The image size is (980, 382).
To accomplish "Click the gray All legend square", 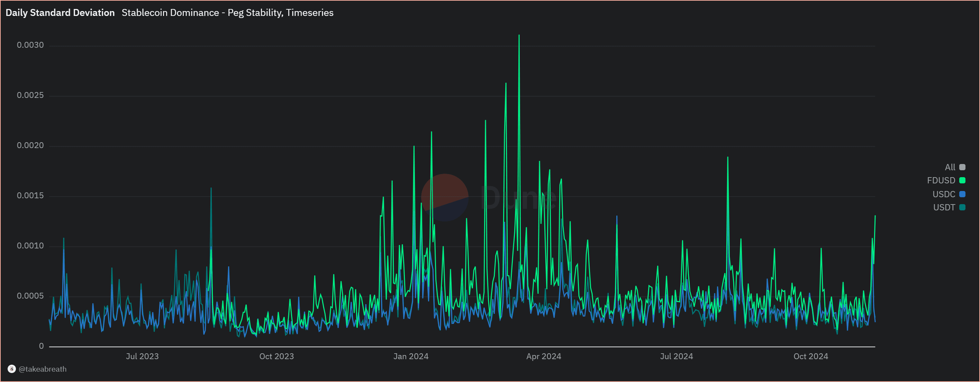I will (x=962, y=167).
